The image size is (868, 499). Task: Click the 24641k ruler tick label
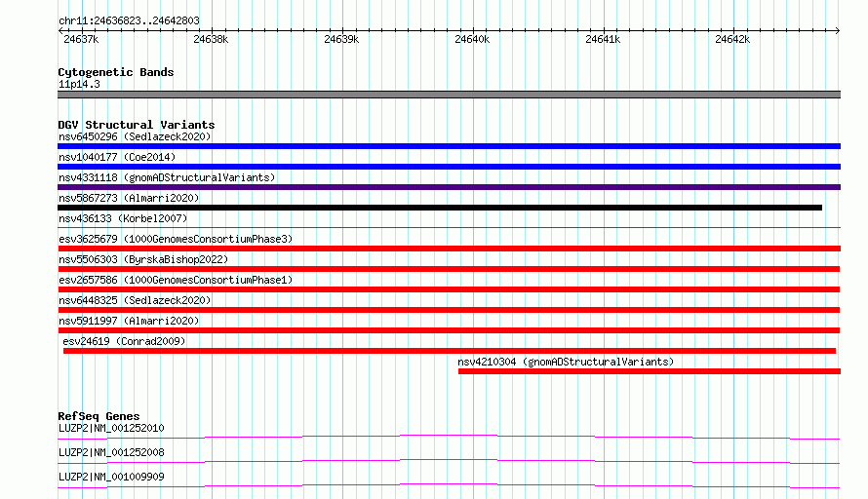tap(603, 40)
